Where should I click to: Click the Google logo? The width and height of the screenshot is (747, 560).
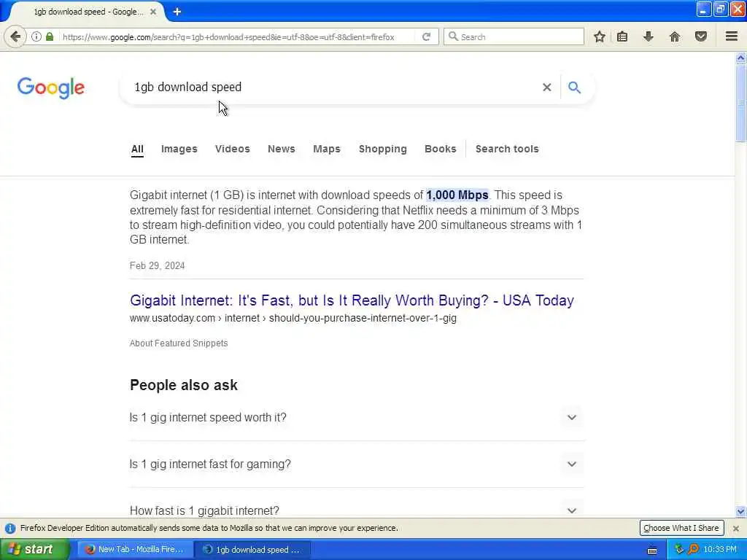click(51, 88)
